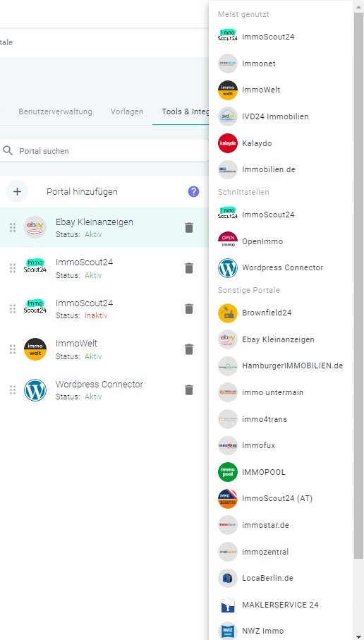Select Wordpress Connector portal name in the list
Image resolution: width=364 pixels, height=640 pixels.
tap(99, 385)
